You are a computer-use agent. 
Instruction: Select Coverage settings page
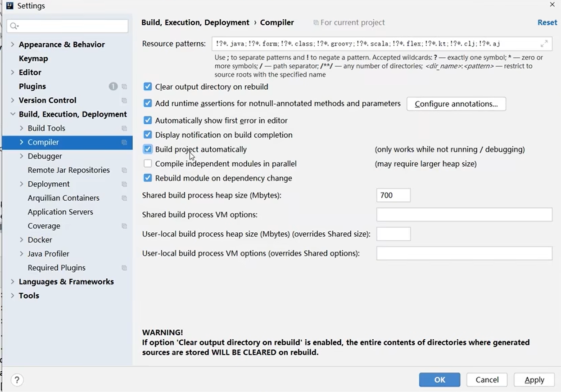44,226
